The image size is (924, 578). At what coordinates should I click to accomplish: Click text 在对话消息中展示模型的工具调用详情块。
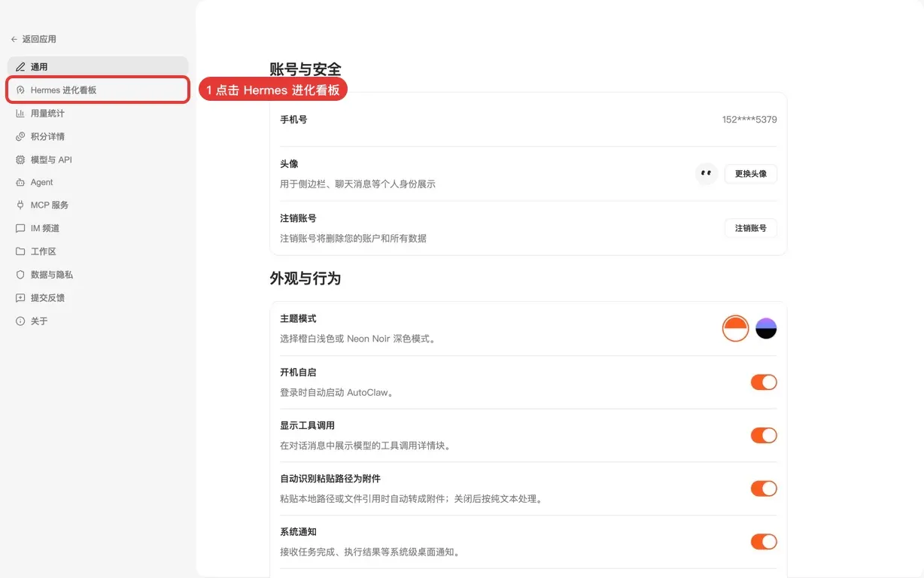366,446
